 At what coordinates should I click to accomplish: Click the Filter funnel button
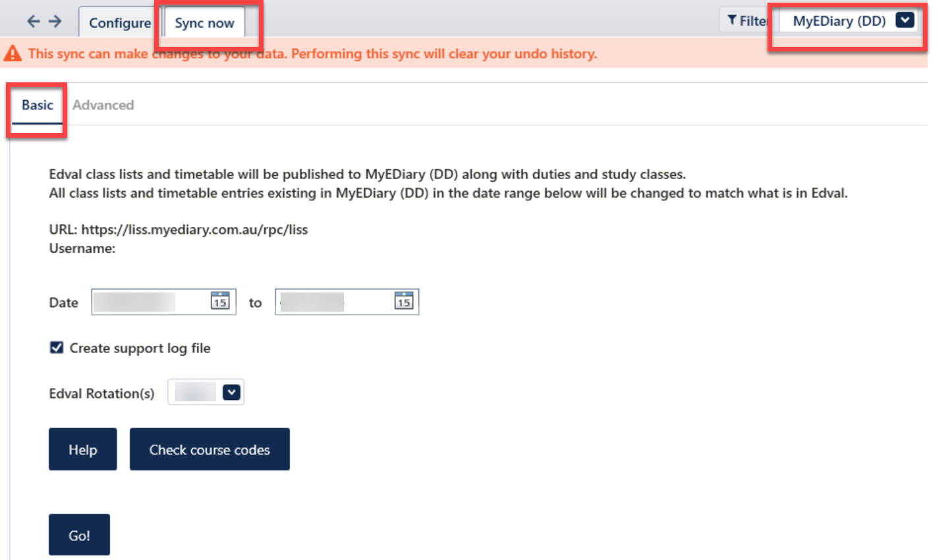point(747,20)
